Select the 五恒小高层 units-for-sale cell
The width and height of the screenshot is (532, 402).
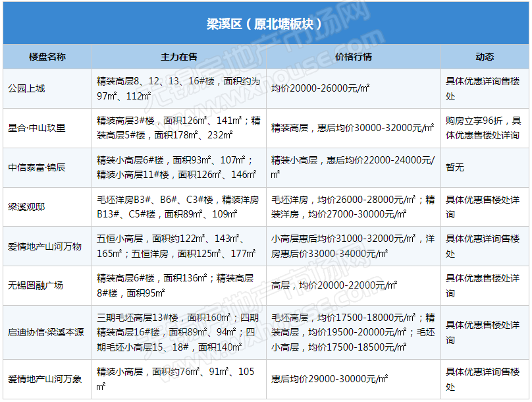[178, 246]
